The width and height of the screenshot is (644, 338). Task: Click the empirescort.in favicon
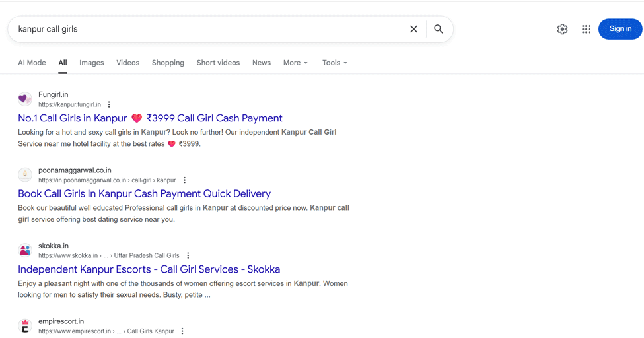25,325
